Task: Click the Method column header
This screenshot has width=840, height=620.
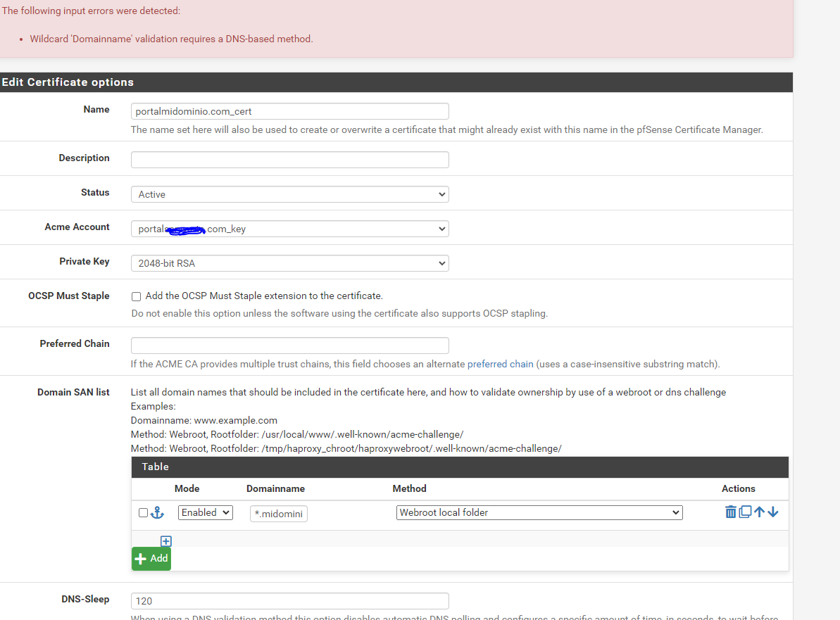Action: tap(409, 488)
